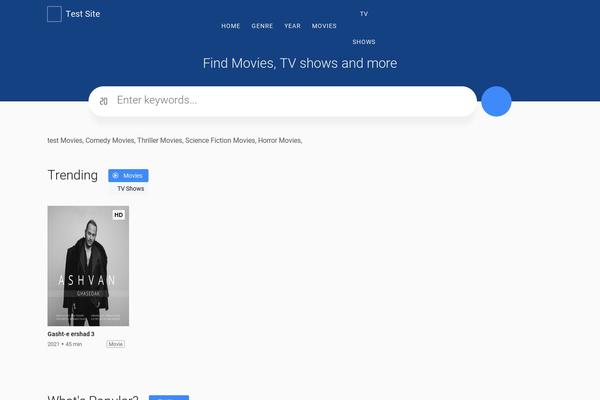Click the Gasht-e ershad 3 title
Image resolution: width=600 pixels, height=400 pixels.
(x=78, y=334)
